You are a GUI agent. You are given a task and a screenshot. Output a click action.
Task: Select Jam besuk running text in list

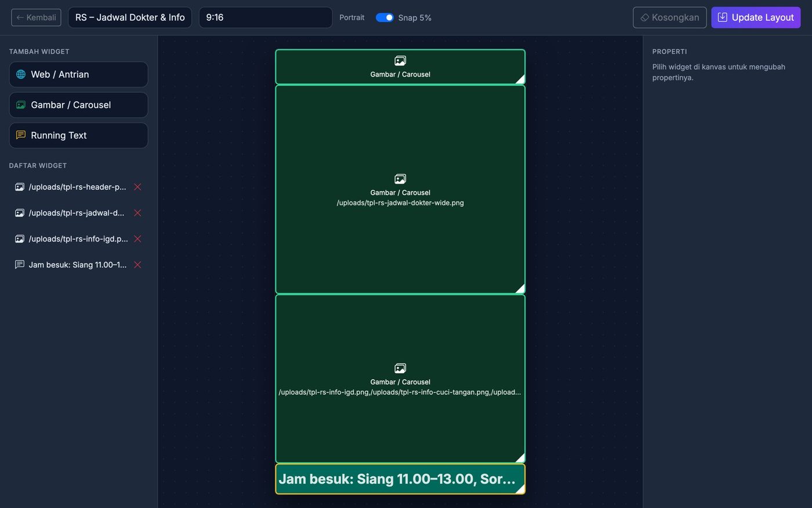click(x=77, y=265)
